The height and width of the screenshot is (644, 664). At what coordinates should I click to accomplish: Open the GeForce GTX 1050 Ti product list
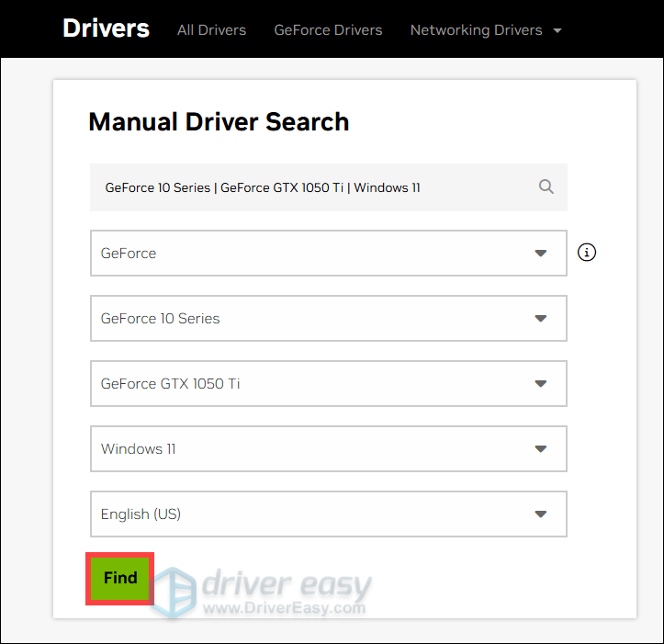coord(312,384)
